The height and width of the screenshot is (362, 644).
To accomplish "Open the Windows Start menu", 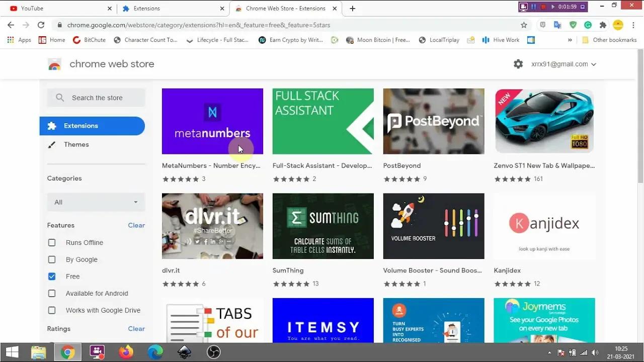I will pos(12,352).
